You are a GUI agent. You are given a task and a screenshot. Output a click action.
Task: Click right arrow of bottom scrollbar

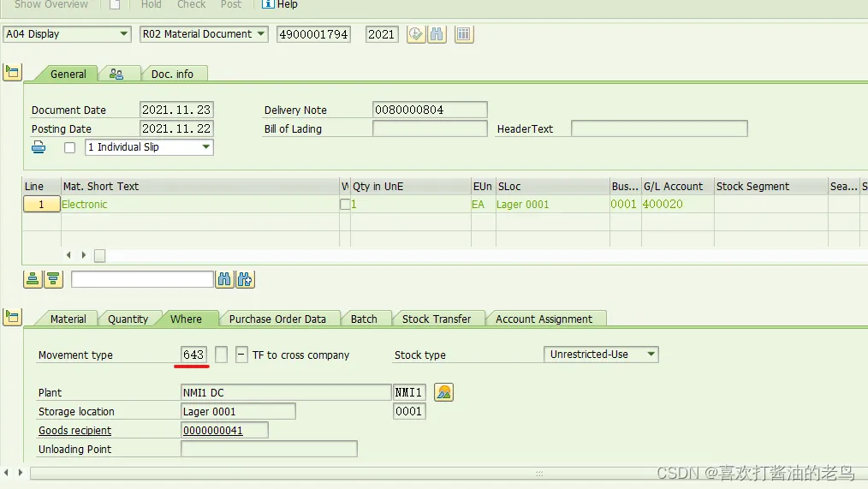21,473
